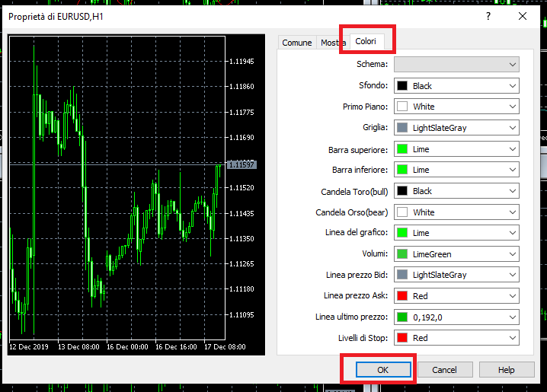Close the Proprietà di EURUSD dialog
The image size is (547, 392).
[522, 16]
